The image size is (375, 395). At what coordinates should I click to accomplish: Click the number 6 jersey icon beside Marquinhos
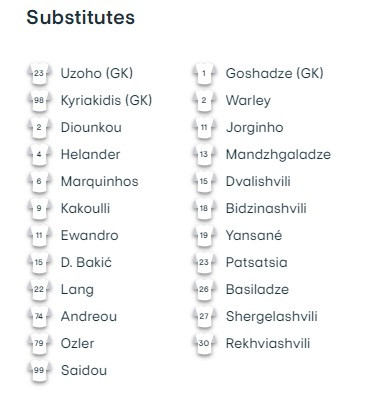(x=39, y=181)
